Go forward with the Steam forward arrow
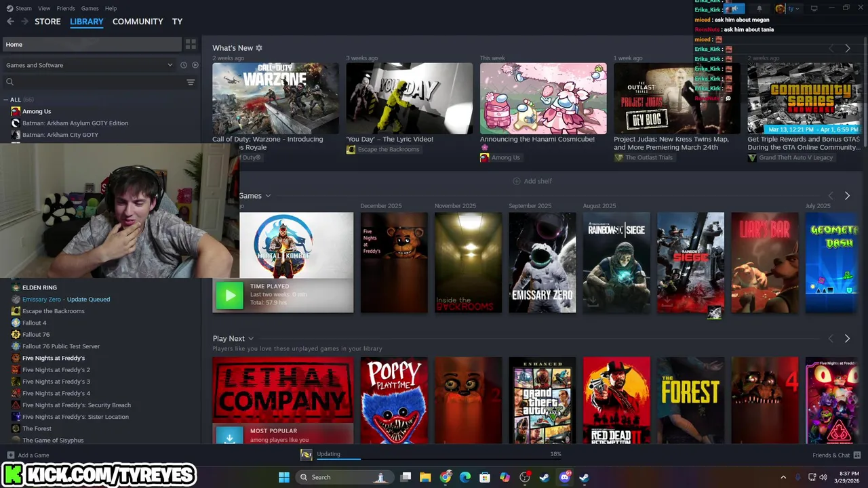This screenshot has height=488, width=868. 24,22
